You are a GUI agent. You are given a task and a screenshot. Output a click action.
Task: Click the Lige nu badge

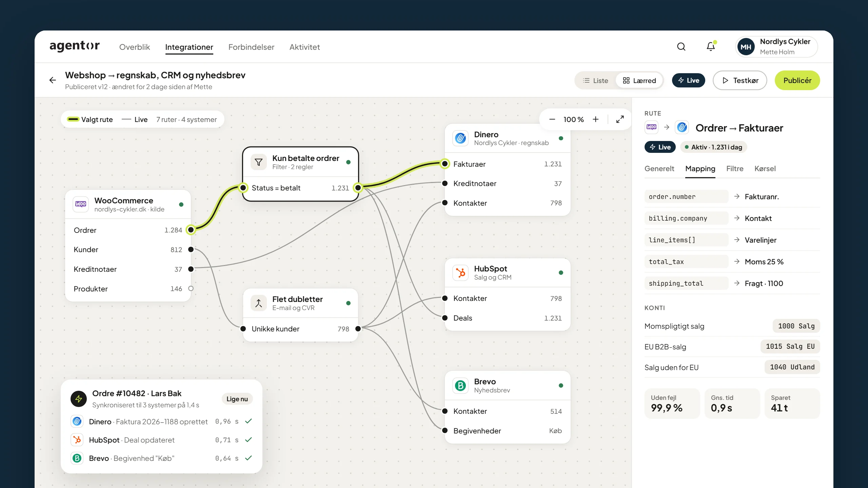237,399
